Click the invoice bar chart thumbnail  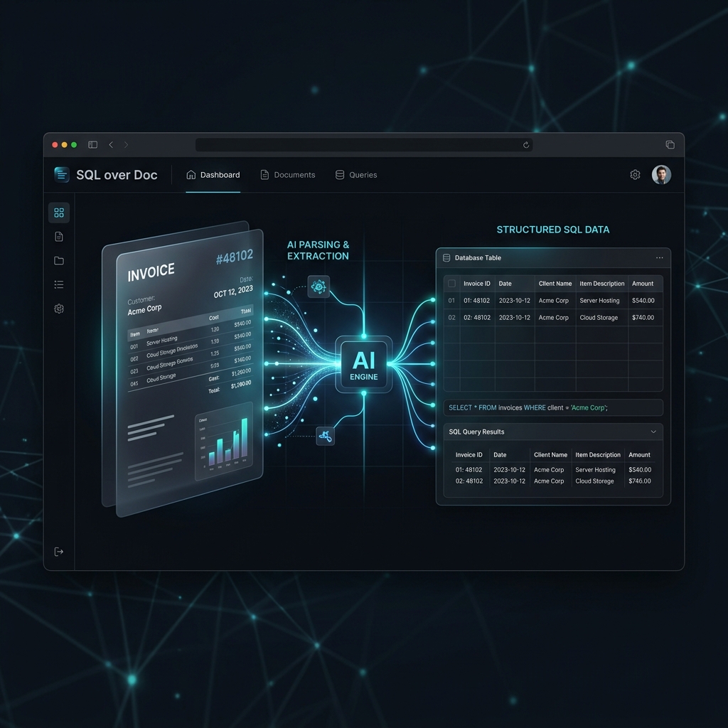pos(224,441)
